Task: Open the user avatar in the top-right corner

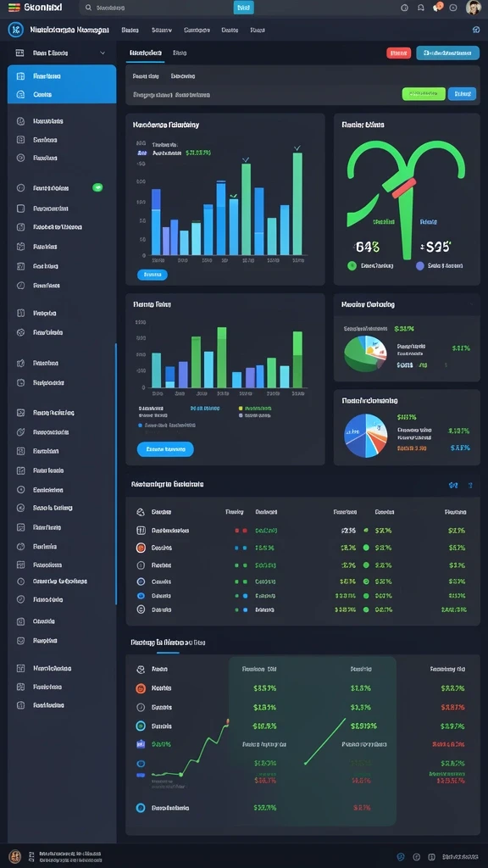Action: pos(473,7)
